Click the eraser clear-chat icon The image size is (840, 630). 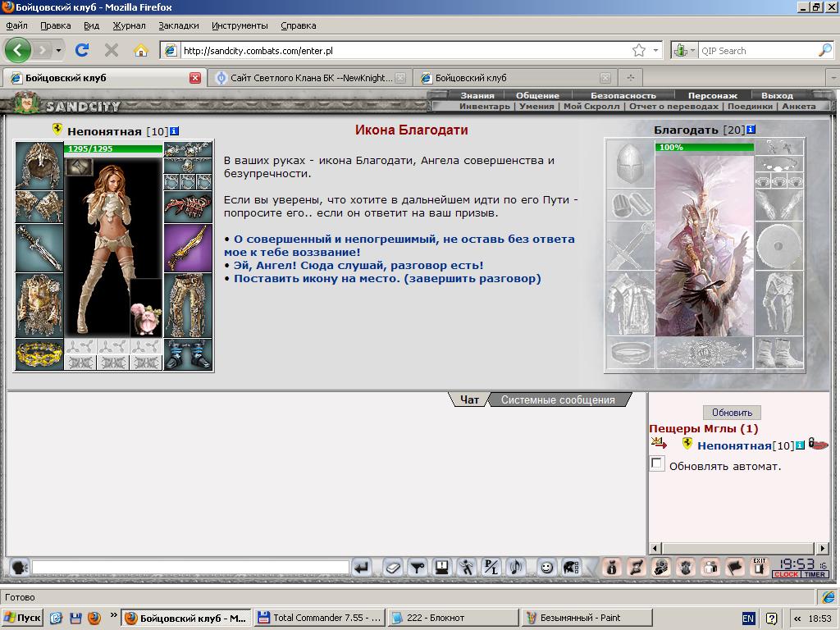(x=393, y=567)
